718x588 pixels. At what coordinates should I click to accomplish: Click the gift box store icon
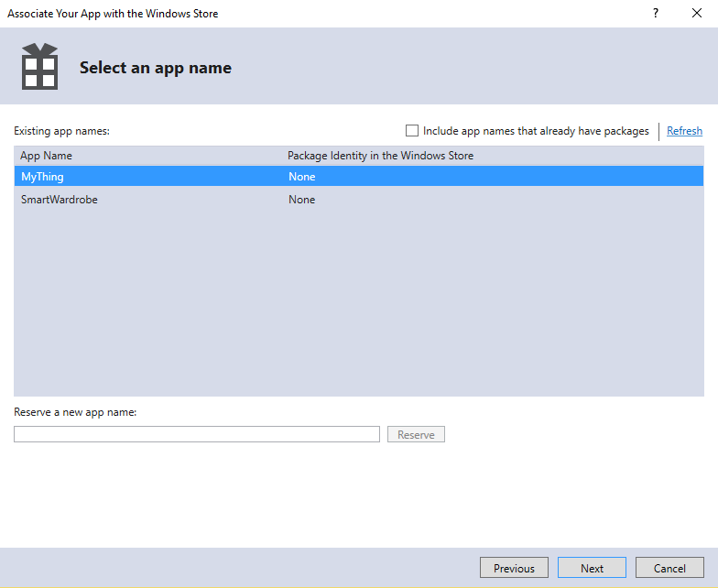point(39,66)
